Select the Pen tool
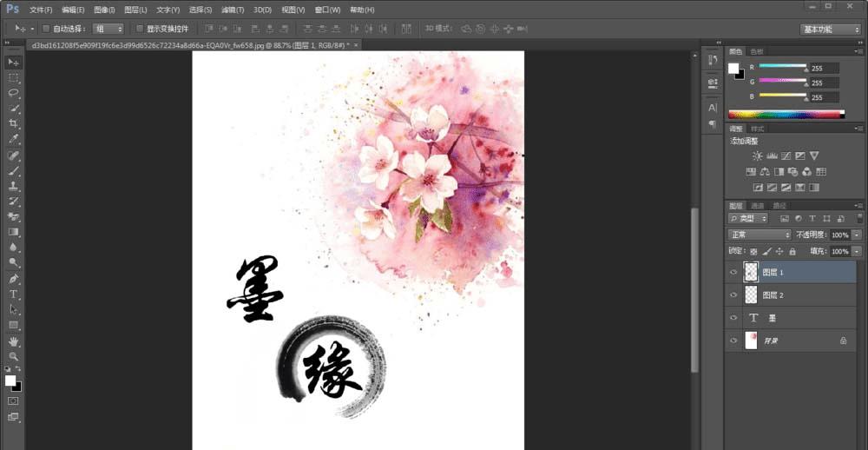The height and width of the screenshot is (450, 868). (13, 279)
